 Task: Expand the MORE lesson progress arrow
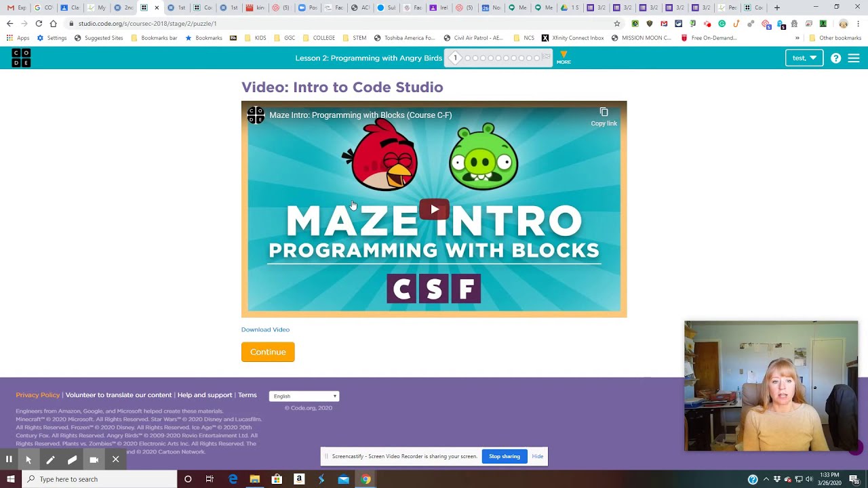[x=564, y=58]
